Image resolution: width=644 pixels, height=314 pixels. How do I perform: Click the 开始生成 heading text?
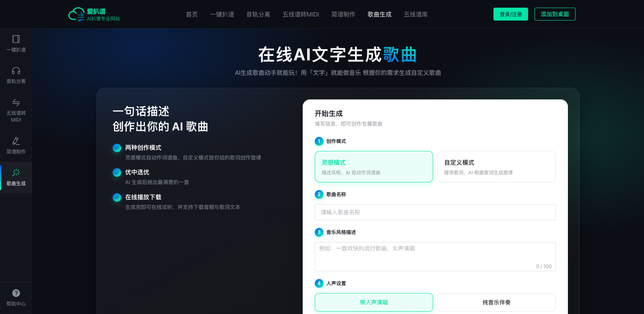(x=329, y=114)
